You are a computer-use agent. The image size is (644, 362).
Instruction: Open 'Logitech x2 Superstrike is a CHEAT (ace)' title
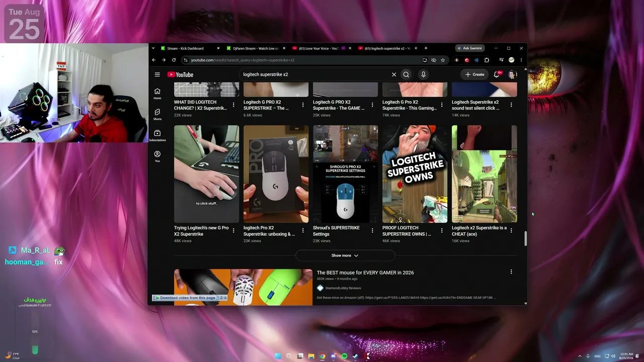point(479,231)
